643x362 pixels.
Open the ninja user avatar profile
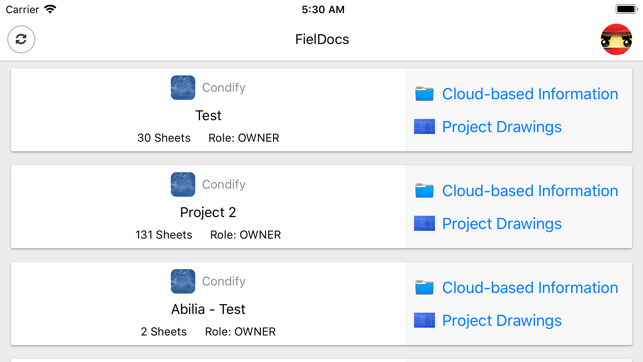click(x=616, y=39)
